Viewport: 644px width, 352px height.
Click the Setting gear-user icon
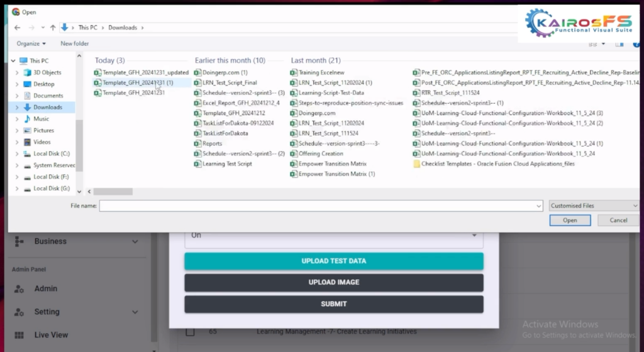(x=19, y=312)
